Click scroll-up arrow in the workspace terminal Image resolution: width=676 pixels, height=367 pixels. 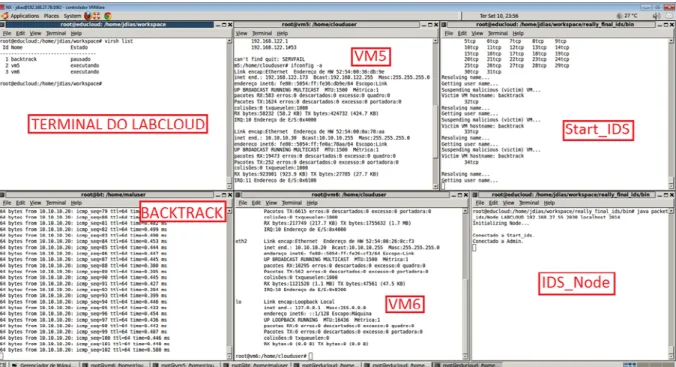pyautogui.click(x=229, y=41)
